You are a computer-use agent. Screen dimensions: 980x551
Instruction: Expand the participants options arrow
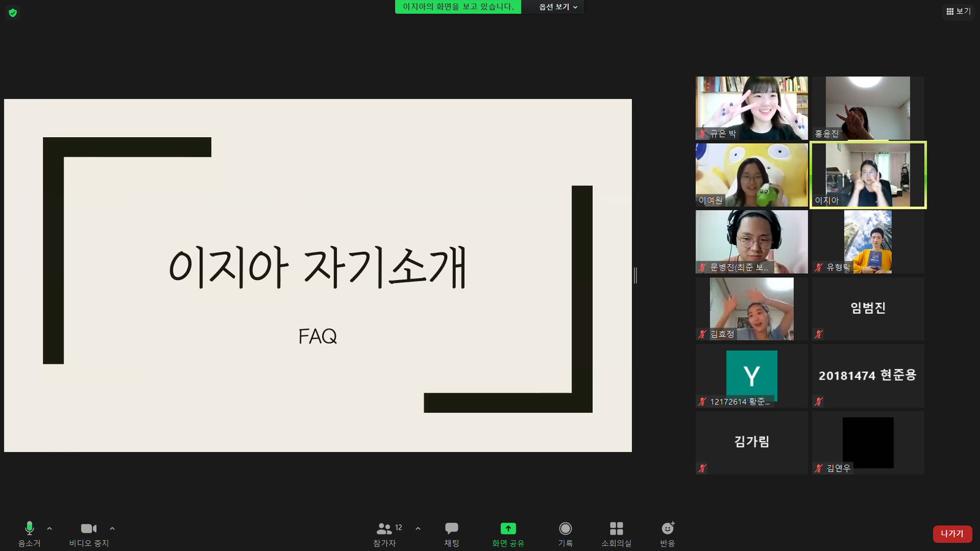tap(418, 528)
